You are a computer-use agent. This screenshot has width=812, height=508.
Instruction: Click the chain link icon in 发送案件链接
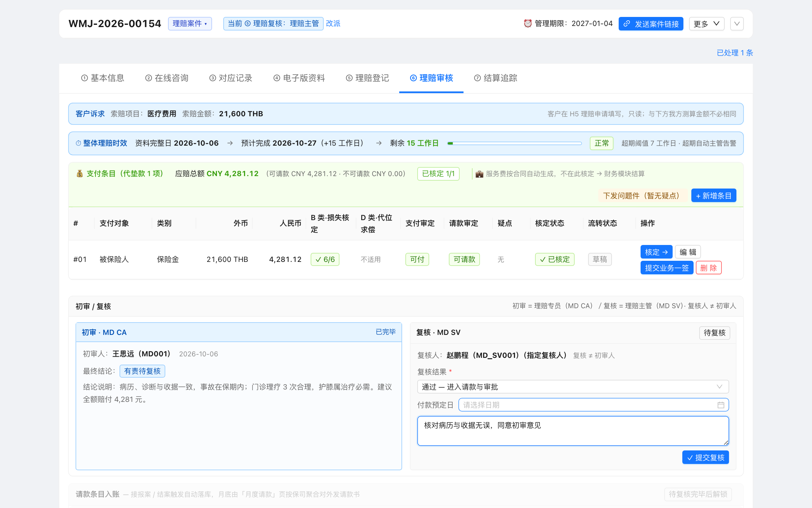click(x=627, y=24)
